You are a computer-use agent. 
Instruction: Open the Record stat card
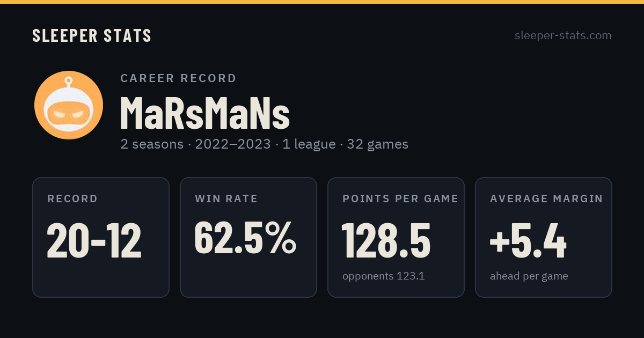click(101, 237)
